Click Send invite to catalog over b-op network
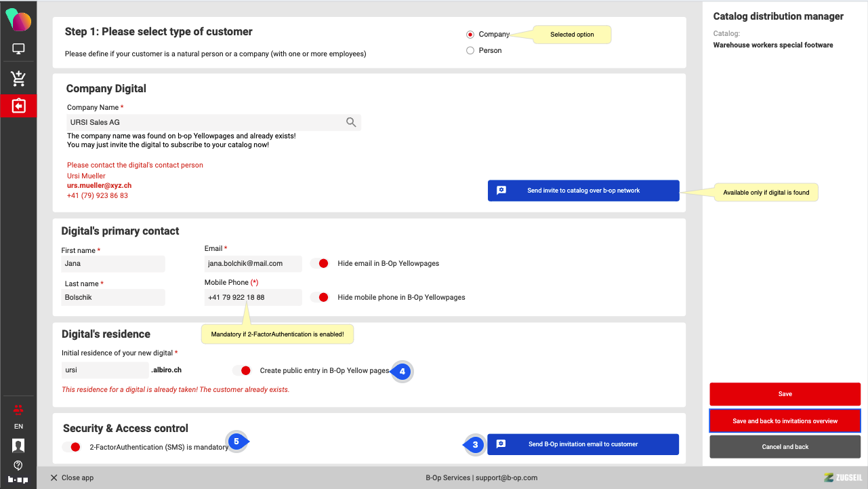Screen dimensions: 868x489 583,191
